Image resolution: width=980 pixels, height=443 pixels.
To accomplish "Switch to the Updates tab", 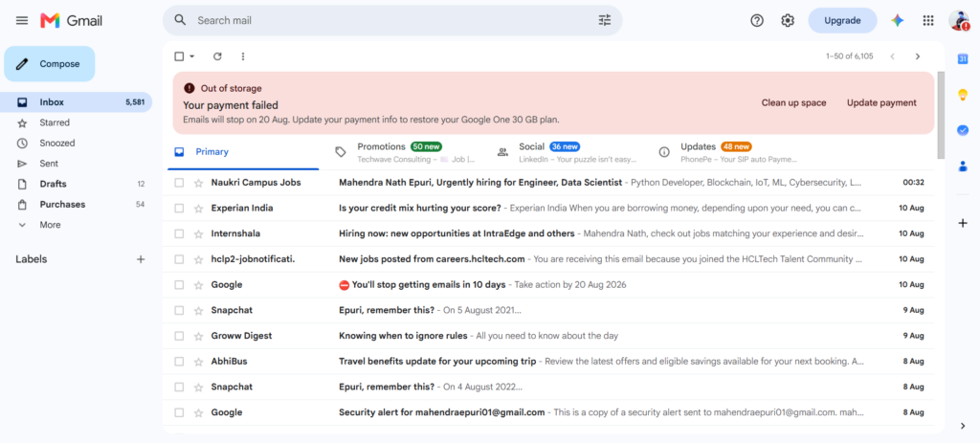I will click(728, 152).
